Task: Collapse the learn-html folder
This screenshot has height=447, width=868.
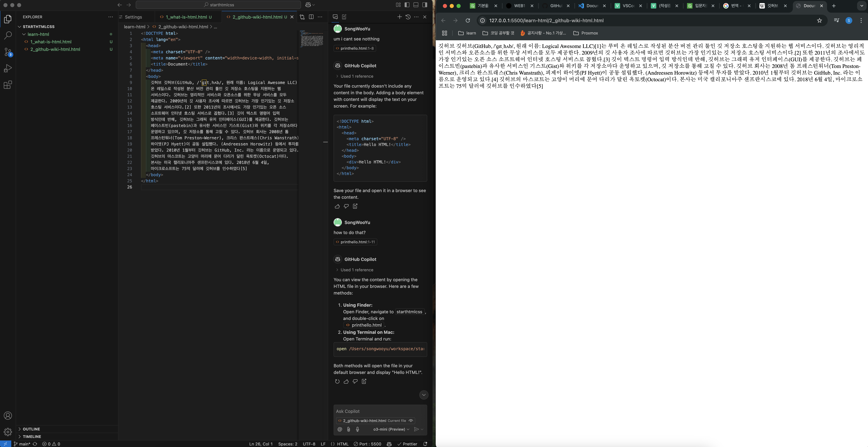Action: tap(38, 34)
